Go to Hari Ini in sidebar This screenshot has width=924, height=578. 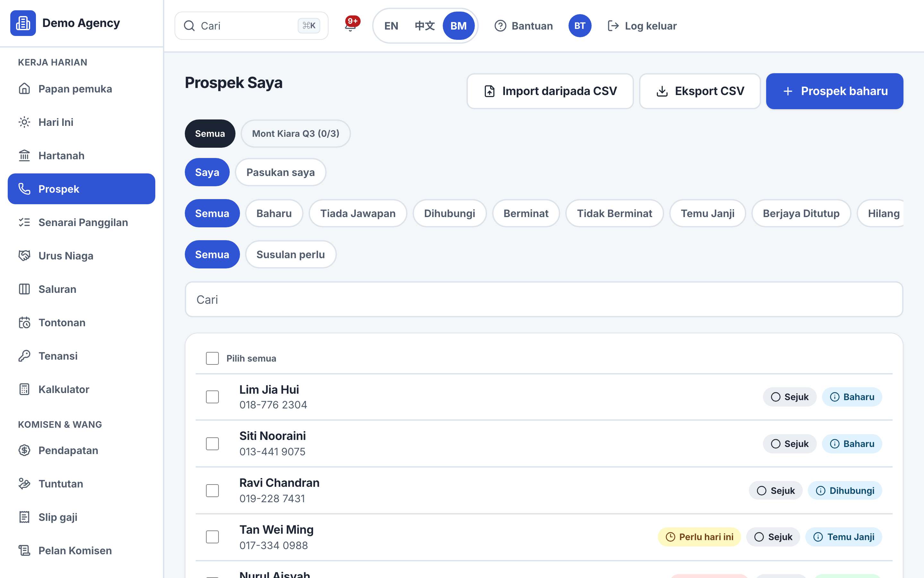point(81,122)
